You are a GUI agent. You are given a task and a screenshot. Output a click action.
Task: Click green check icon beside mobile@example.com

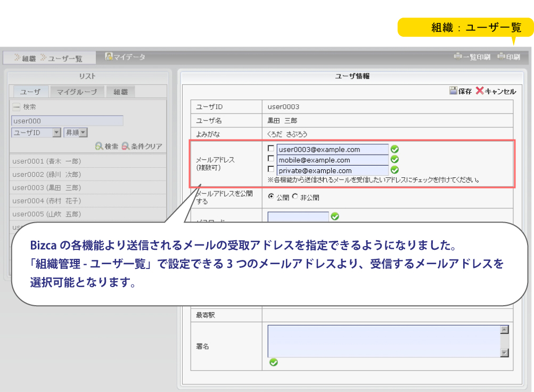[395, 159]
